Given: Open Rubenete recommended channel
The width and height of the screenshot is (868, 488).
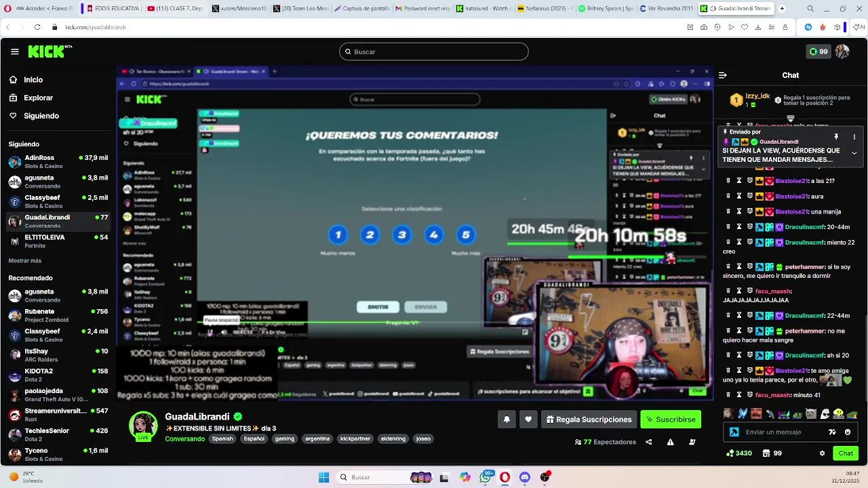Looking at the screenshot, I should [x=58, y=315].
